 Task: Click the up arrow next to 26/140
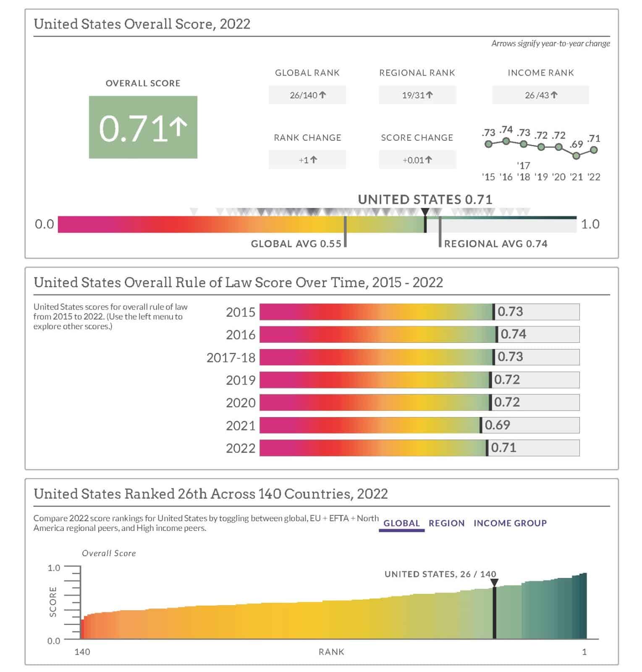point(322,95)
